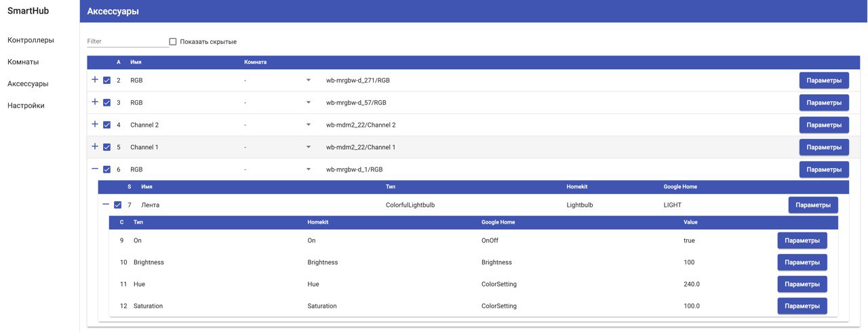Focus the Filter input field

[x=128, y=41]
